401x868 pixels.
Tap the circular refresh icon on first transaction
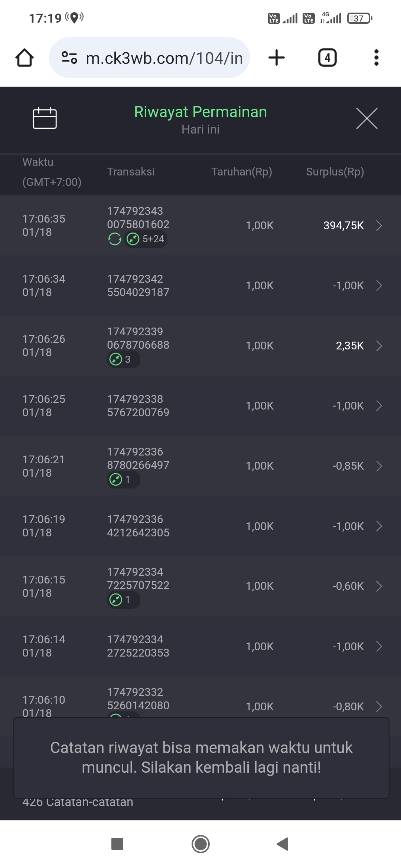(x=115, y=239)
